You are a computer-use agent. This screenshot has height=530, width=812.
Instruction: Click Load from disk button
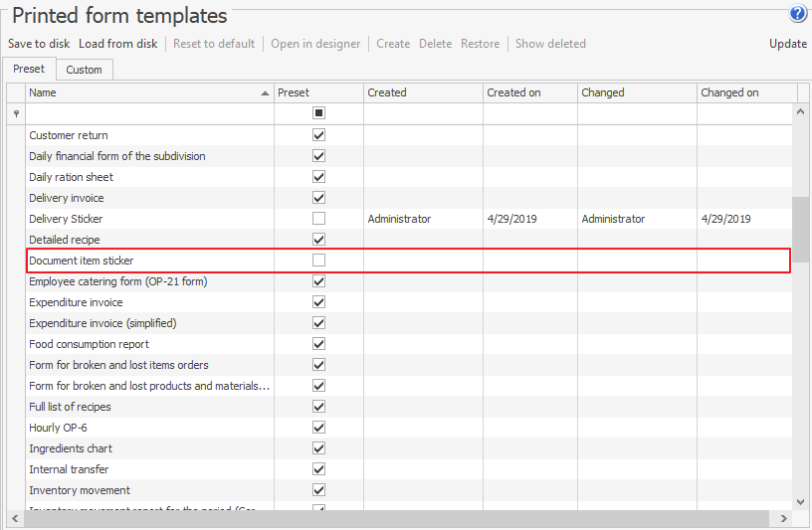pyautogui.click(x=117, y=44)
